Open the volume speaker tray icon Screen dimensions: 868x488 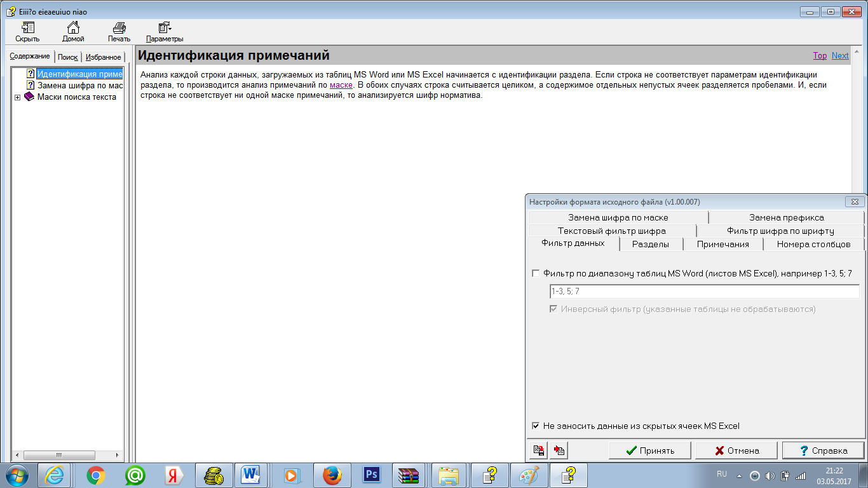[x=770, y=475]
